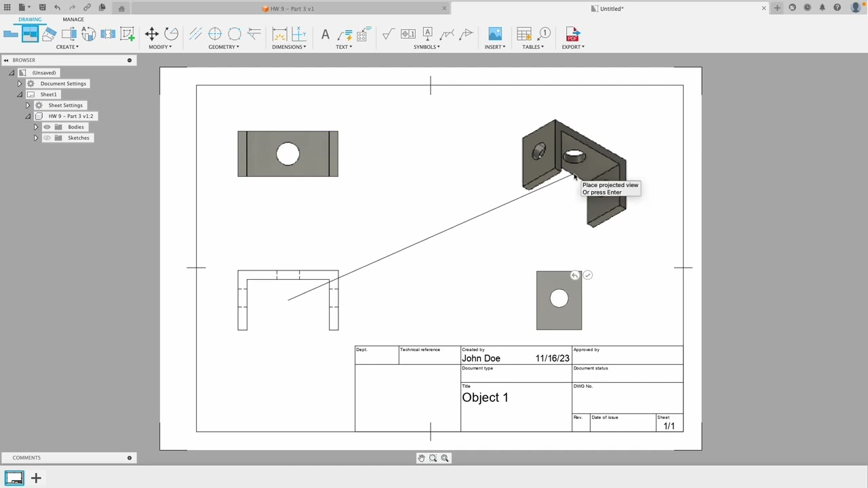
Task: Open the EXPORT dropdown menu
Action: click(x=573, y=47)
